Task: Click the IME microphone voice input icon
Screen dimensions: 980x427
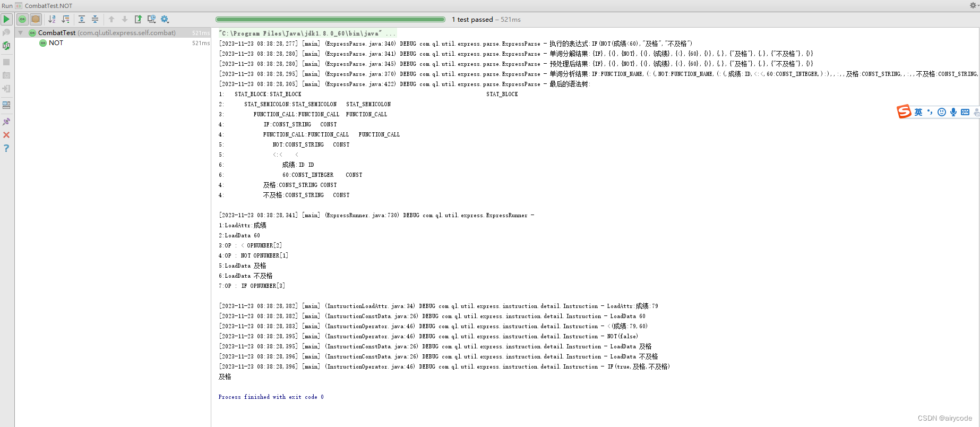Action: click(953, 112)
